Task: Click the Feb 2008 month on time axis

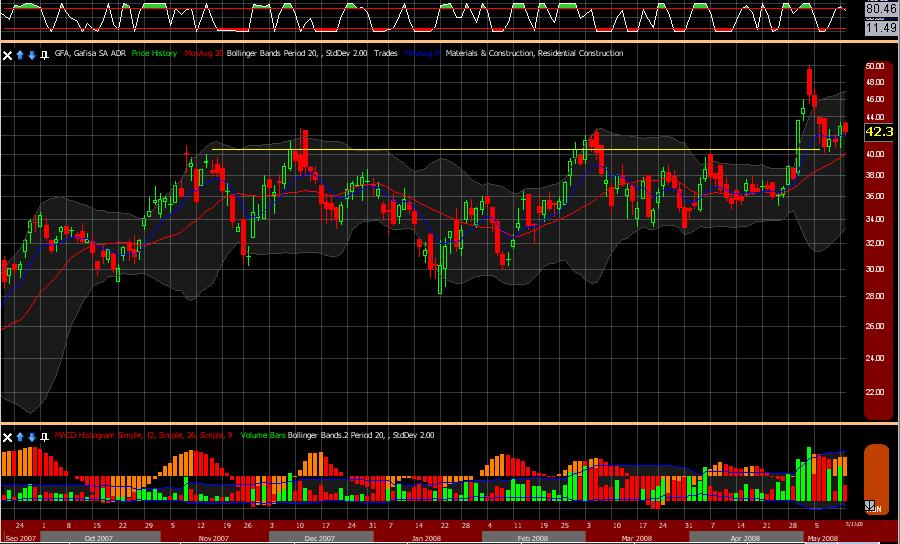Action: [532, 538]
